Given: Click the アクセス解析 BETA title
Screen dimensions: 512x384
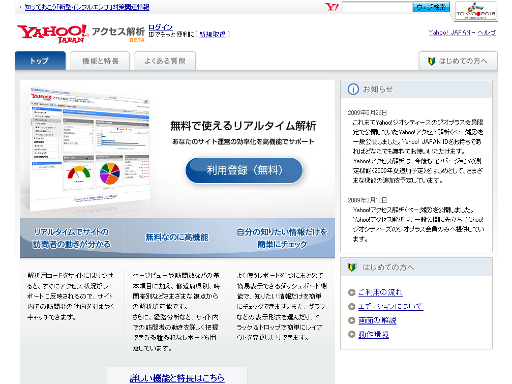Looking at the screenshot, I should coord(118,34).
